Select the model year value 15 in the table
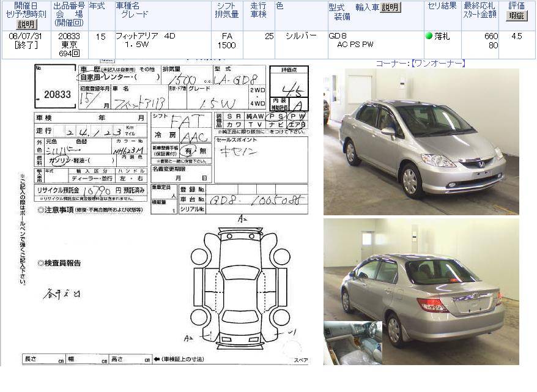Image resolution: width=537 pixels, height=392 pixels. point(101,37)
